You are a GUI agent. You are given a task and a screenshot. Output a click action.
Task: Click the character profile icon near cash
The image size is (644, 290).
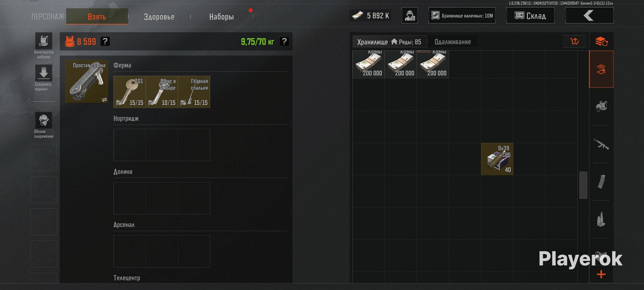pyautogui.click(x=410, y=15)
